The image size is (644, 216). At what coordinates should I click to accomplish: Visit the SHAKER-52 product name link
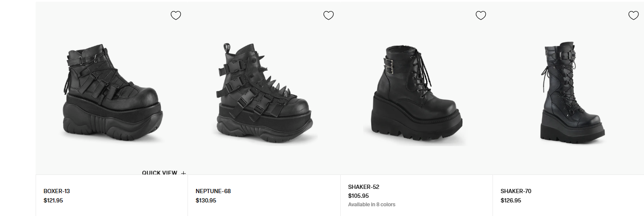click(364, 187)
